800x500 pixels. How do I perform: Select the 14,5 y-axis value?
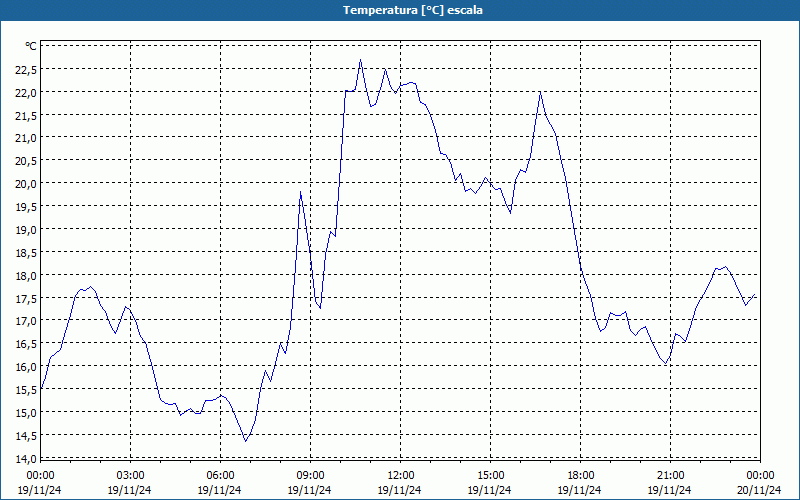click(26, 436)
